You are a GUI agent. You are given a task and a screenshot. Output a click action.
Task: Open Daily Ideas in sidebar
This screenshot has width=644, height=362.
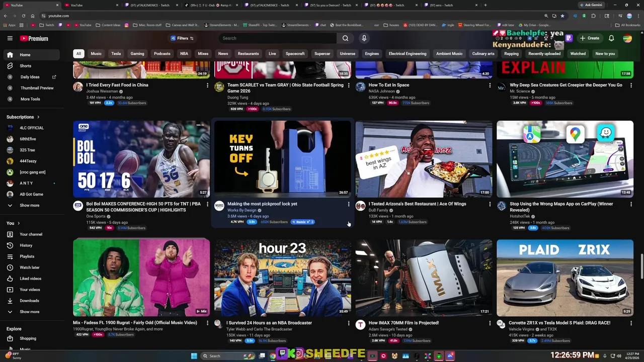(x=30, y=77)
